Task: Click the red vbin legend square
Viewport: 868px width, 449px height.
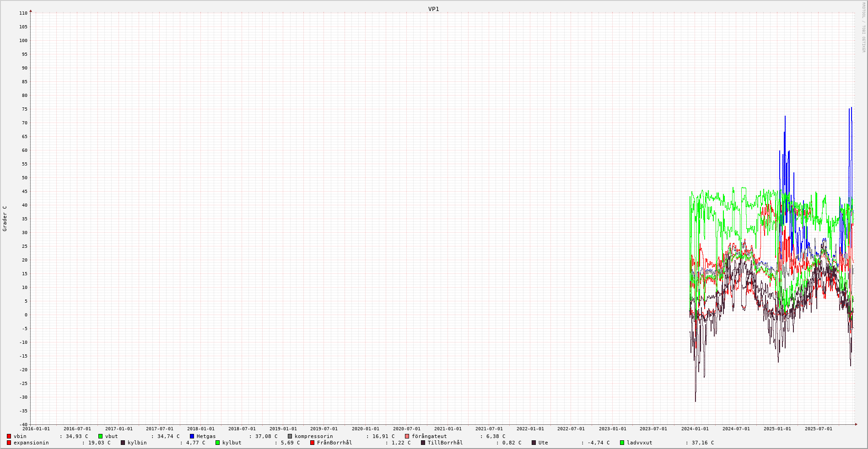Action: (x=9, y=436)
